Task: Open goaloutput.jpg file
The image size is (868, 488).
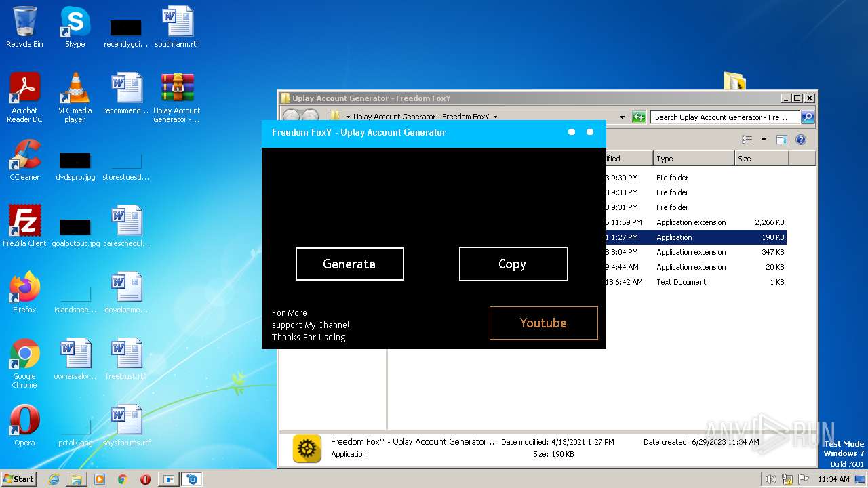Action: pos(75,232)
